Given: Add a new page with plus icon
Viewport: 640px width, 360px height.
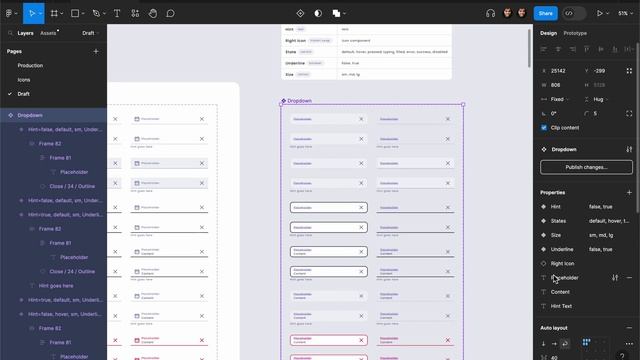Looking at the screenshot, I should [96, 51].
